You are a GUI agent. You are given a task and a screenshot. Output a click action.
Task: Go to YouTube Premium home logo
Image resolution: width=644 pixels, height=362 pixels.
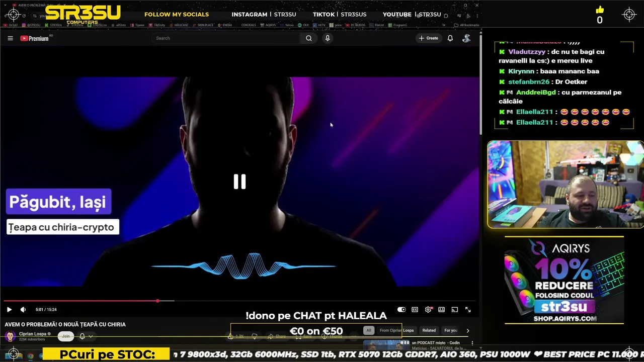pyautogui.click(x=34, y=38)
